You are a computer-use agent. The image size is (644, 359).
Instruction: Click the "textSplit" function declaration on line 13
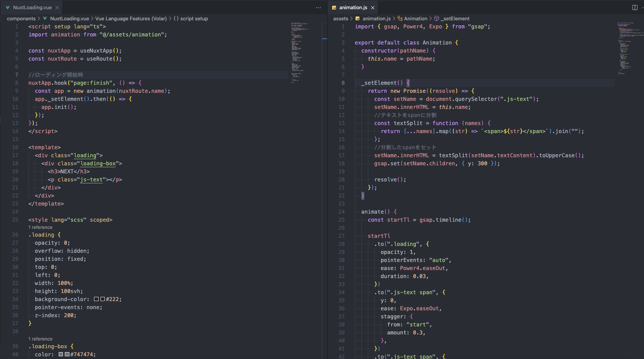408,123
